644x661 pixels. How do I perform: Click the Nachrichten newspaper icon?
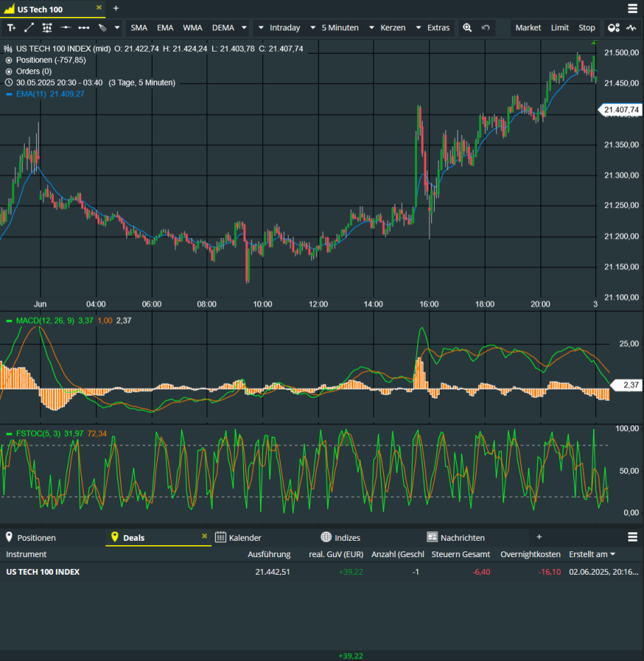[x=433, y=537]
